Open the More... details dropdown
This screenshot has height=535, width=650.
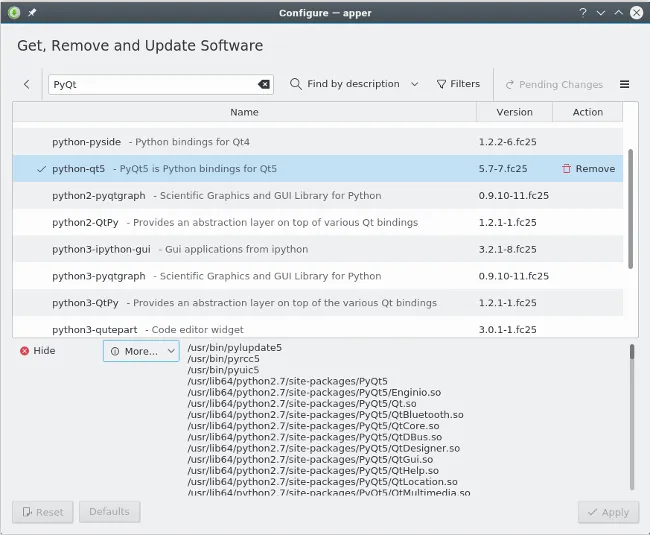click(x=141, y=351)
